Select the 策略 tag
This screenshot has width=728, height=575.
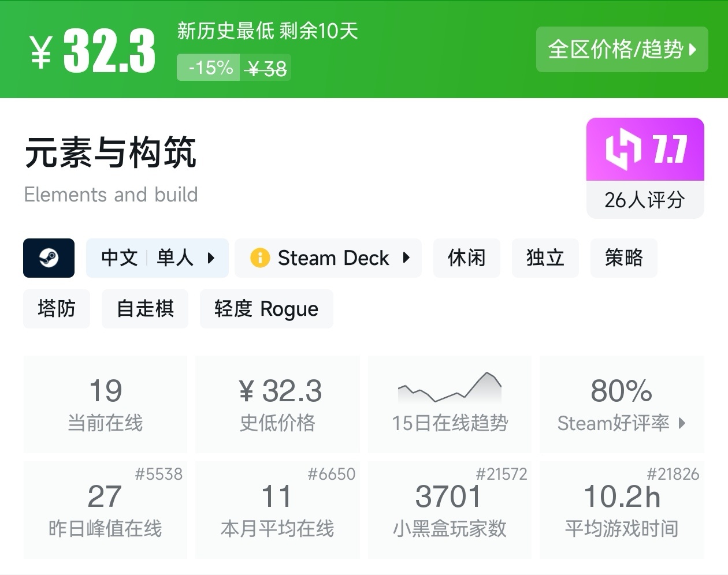623,257
